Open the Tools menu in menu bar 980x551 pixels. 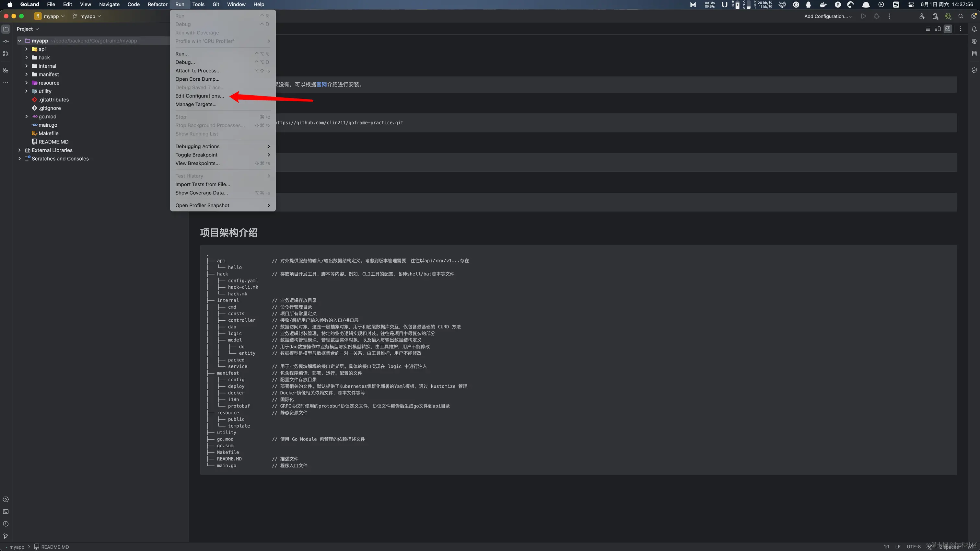(x=198, y=5)
